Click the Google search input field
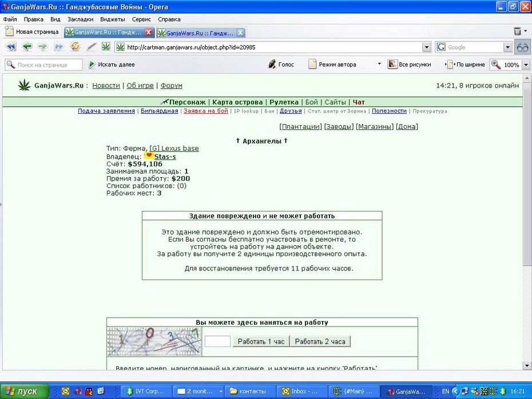This screenshot has height=399, width=532. (474, 47)
